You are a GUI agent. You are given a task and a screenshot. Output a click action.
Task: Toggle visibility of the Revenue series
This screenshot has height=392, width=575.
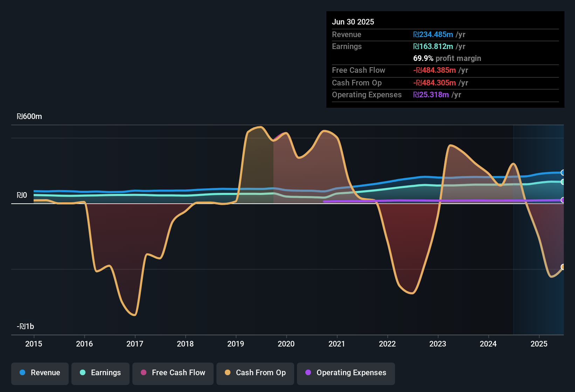coord(40,373)
